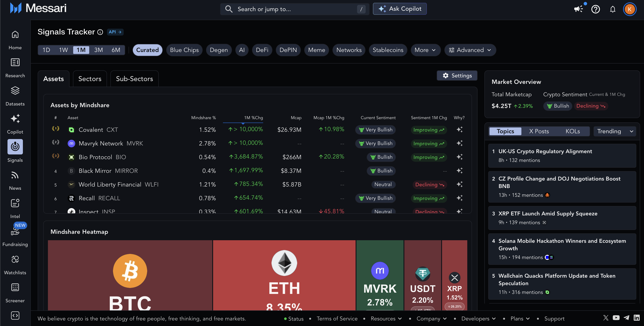The width and height of the screenshot is (644, 326).
Task: Open the Research sidebar icon
Action: click(15, 62)
